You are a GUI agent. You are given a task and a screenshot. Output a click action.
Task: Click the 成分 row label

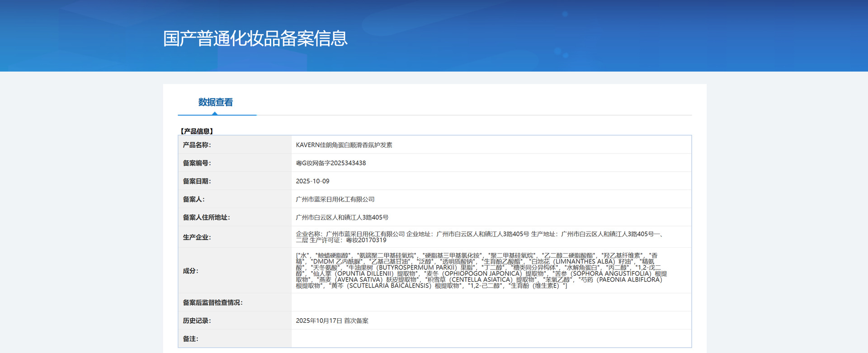(x=190, y=271)
